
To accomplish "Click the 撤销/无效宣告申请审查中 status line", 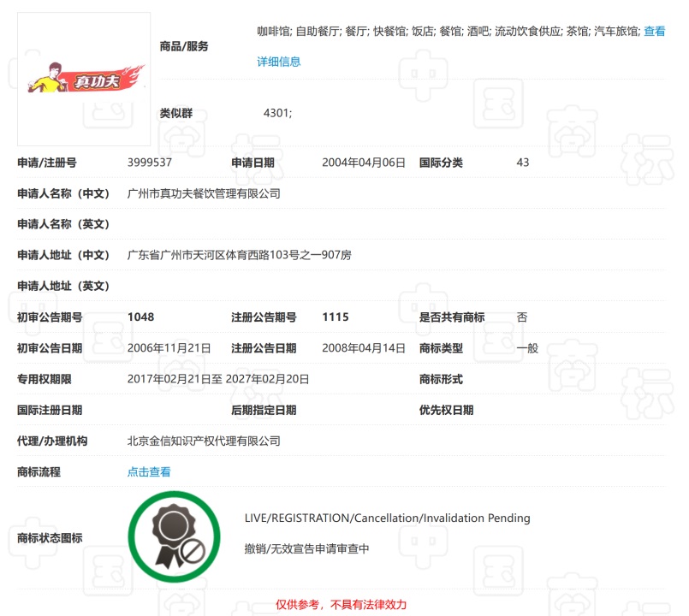I will (x=306, y=548).
